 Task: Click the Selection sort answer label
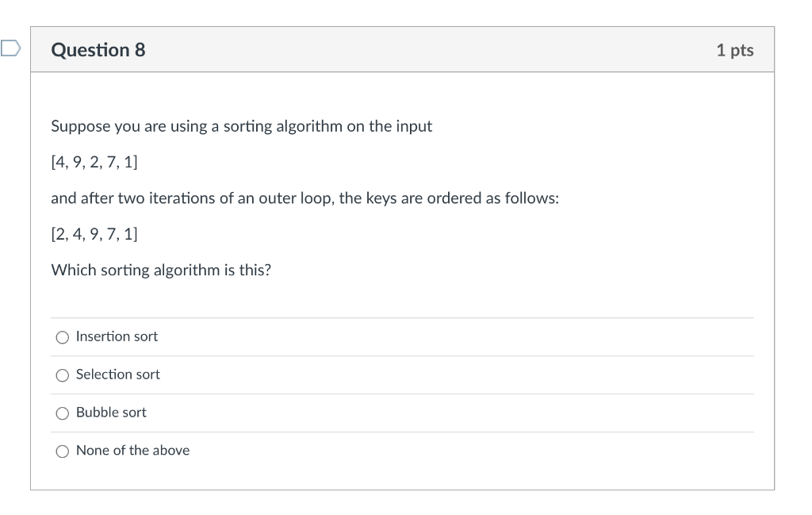click(117, 374)
